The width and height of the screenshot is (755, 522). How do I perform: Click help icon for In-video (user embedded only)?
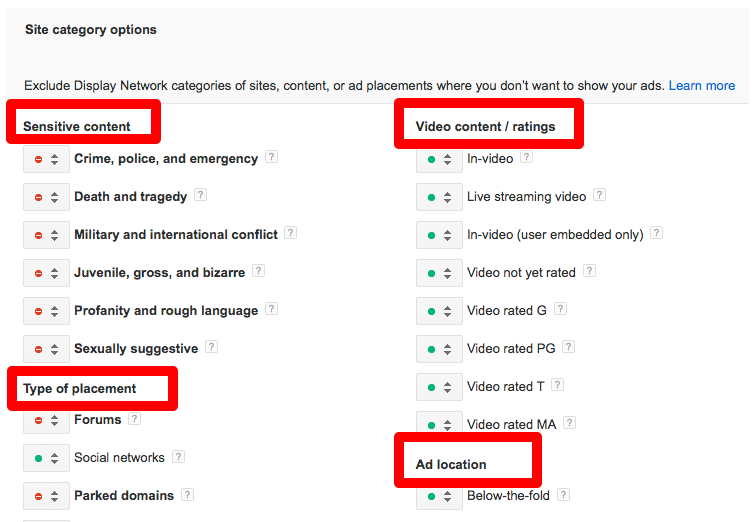tap(657, 234)
